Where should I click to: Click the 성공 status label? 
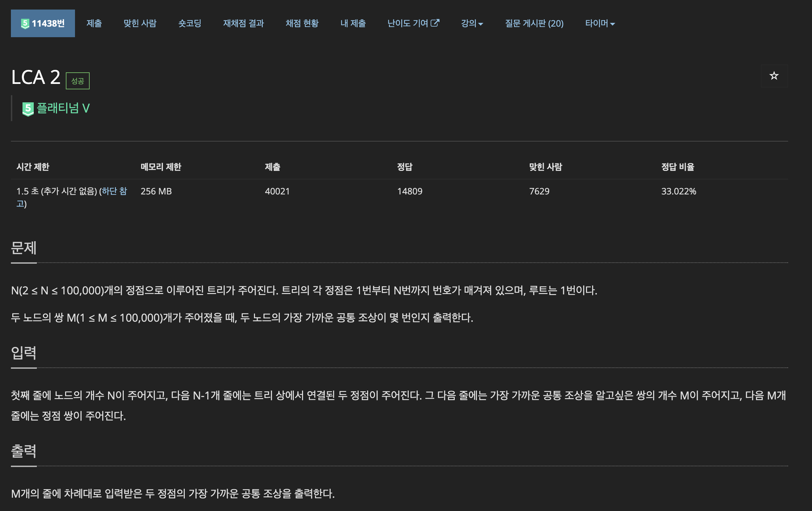pyautogui.click(x=77, y=81)
